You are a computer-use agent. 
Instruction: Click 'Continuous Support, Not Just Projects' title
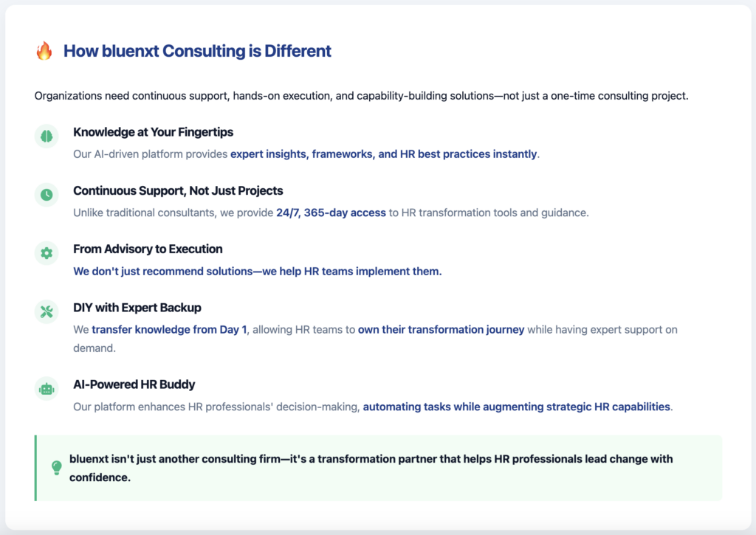click(178, 191)
